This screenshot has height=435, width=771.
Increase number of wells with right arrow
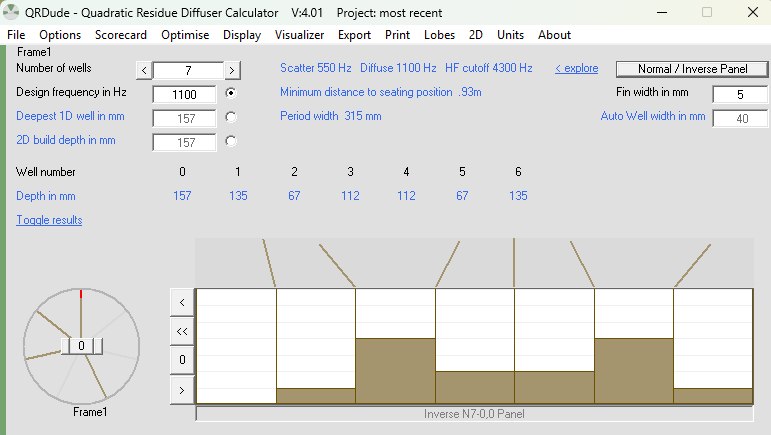[232, 70]
